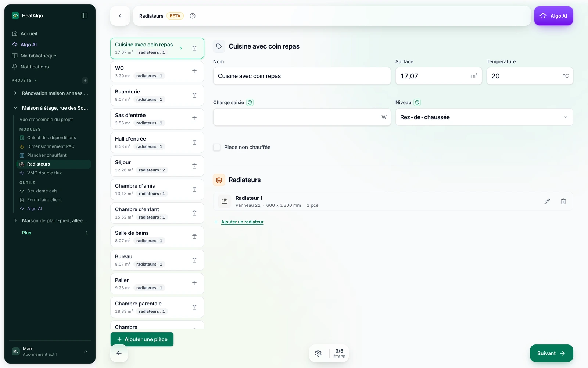The width and height of the screenshot is (588, 368).
Task: Open the Marc account menu chevron
Action: (x=86, y=351)
